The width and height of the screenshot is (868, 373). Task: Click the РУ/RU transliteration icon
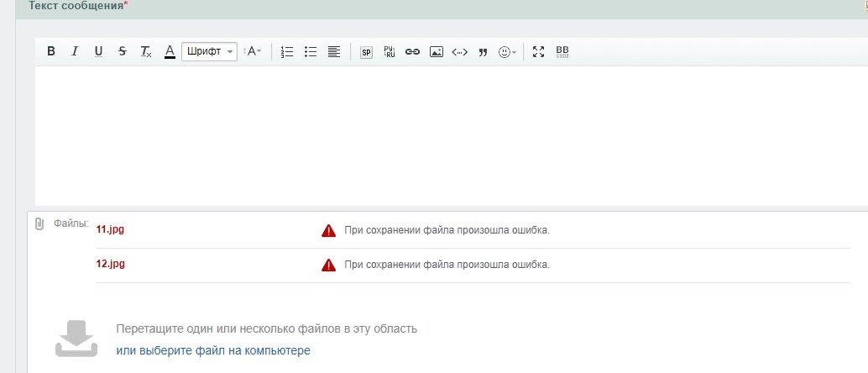coord(390,51)
